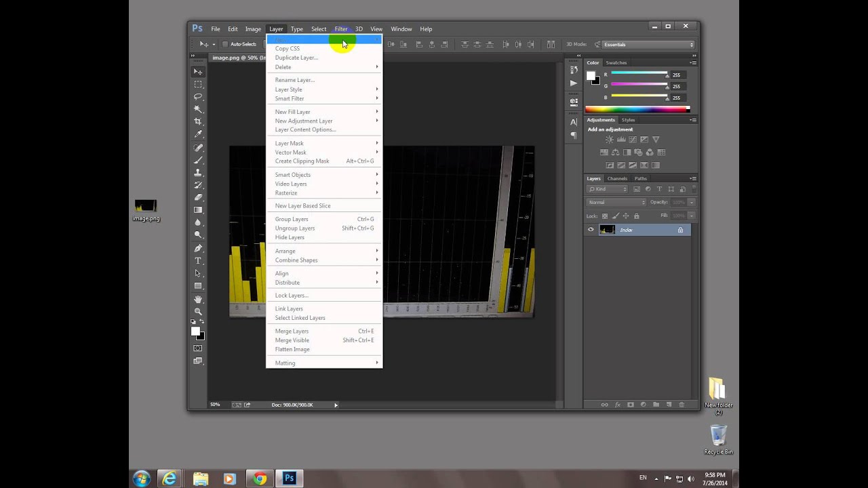The width and height of the screenshot is (868, 488).
Task: Click Copy CSS menu entry
Action: (325, 49)
